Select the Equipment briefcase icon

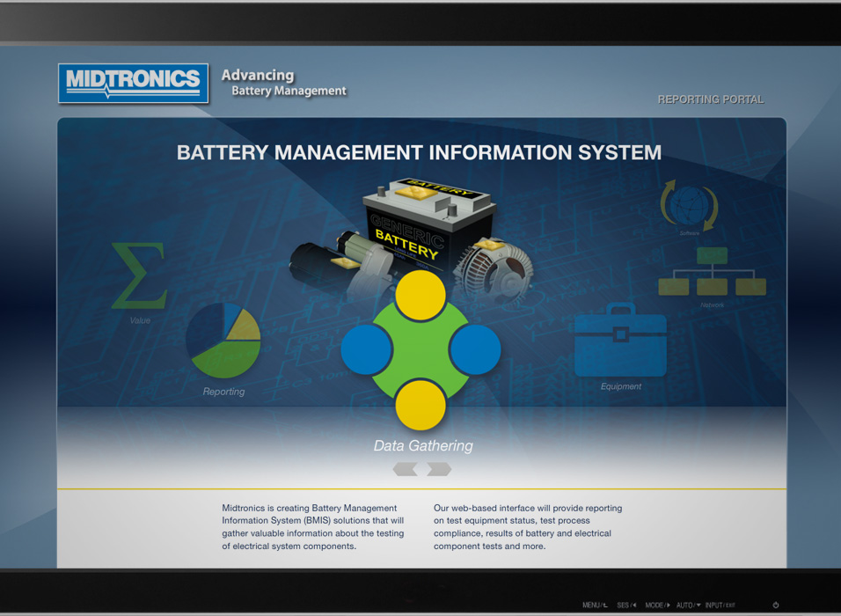pyautogui.click(x=620, y=340)
